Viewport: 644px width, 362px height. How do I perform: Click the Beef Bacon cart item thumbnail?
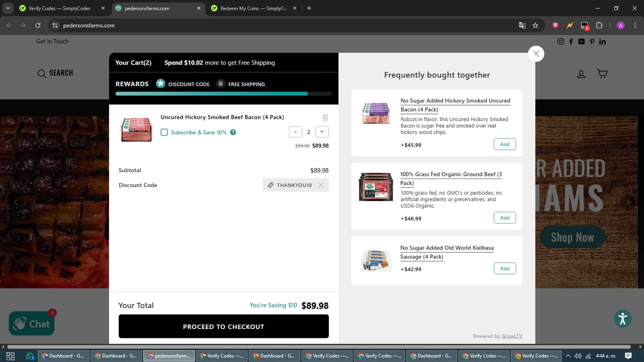(x=136, y=129)
